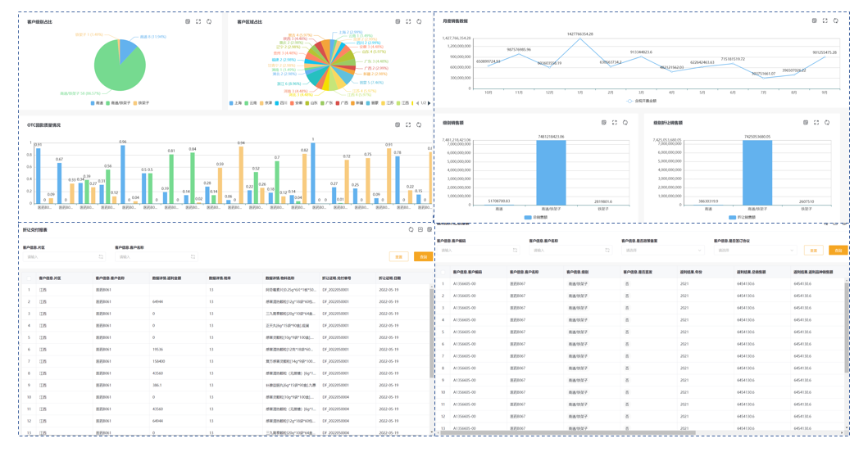Open the 客户信息.是否签订协议 dropdown
The height and width of the screenshot is (452, 868).
[755, 250]
